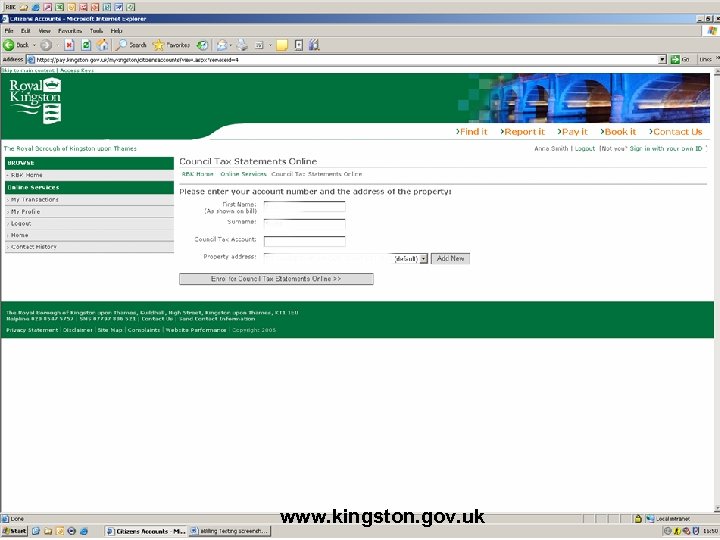Click the First Name input field

coord(304,207)
